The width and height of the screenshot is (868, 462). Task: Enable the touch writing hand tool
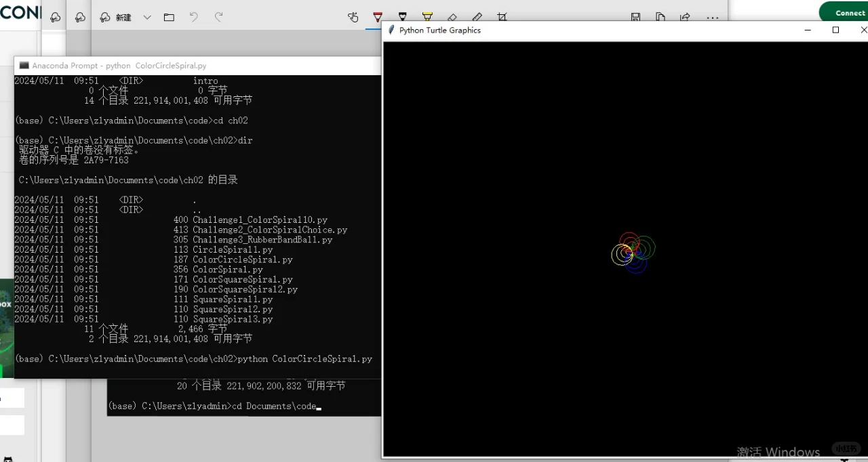(x=353, y=18)
